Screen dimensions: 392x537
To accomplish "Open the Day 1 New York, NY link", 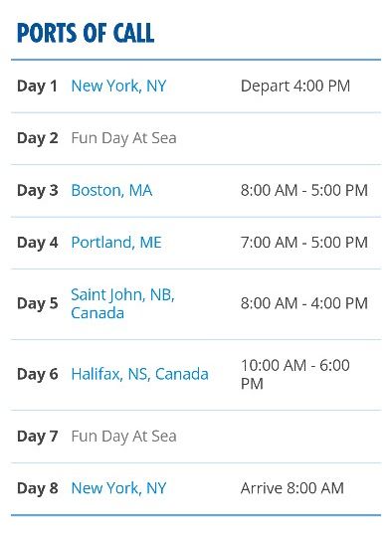I will (x=118, y=86).
